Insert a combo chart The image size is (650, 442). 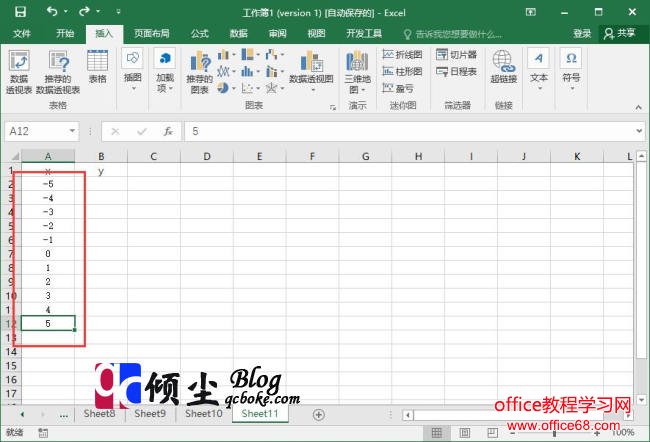pos(274,71)
